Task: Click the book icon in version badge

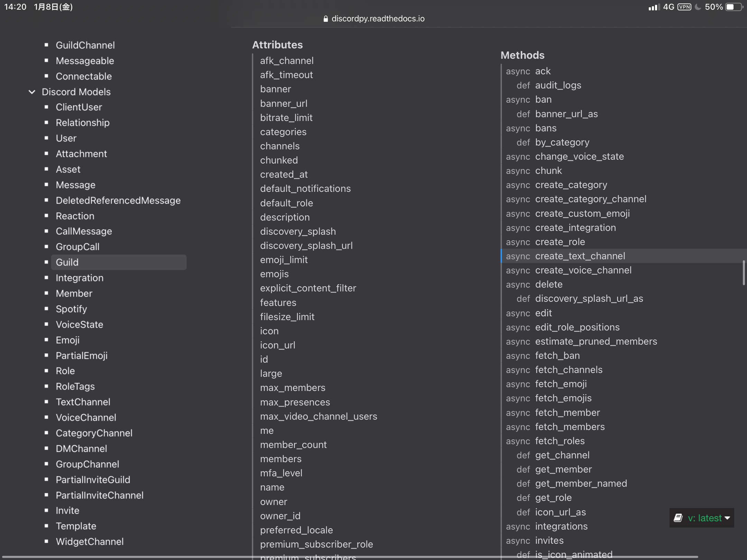Action: tap(678, 518)
